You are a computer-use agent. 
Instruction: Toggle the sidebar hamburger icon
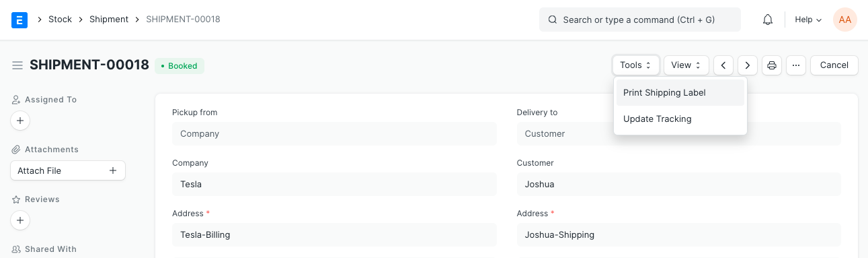click(x=17, y=65)
